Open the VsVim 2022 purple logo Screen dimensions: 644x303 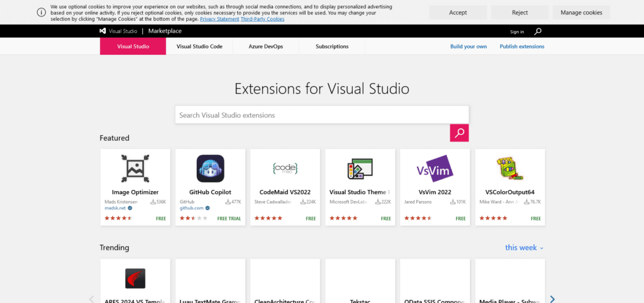[435, 168]
